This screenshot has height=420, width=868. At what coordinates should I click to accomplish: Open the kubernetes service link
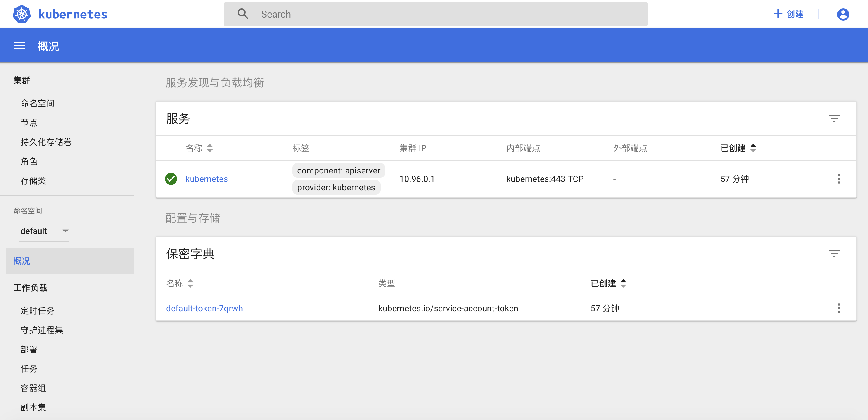[207, 179]
